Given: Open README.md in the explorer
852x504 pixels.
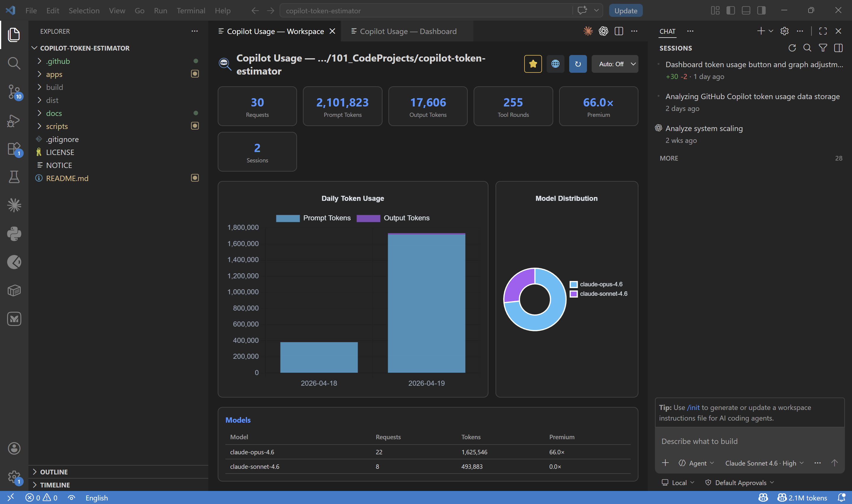Looking at the screenshot, I should point(118,178).
